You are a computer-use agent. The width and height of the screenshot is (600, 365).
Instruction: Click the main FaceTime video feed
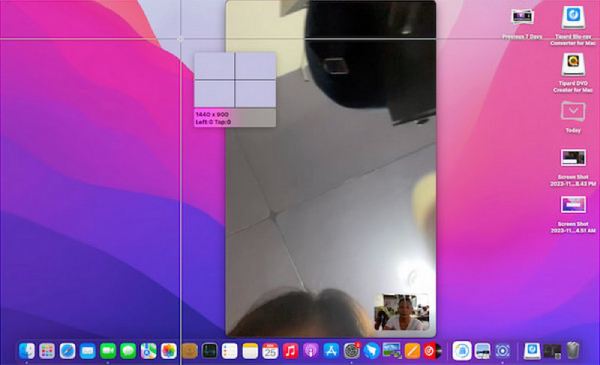(x=331, y=168)
